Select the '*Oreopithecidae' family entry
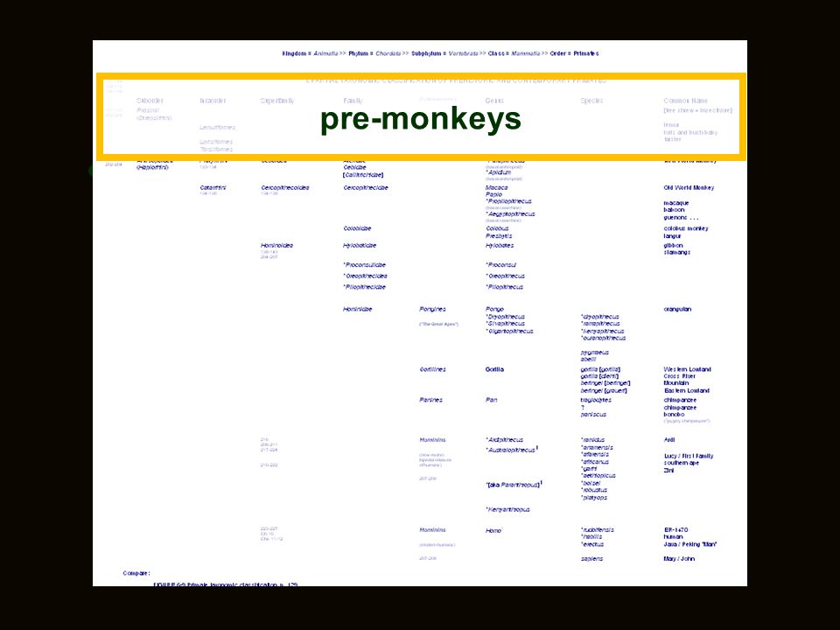The height and width of the screenshot is (630, 840). click(366, 276)
